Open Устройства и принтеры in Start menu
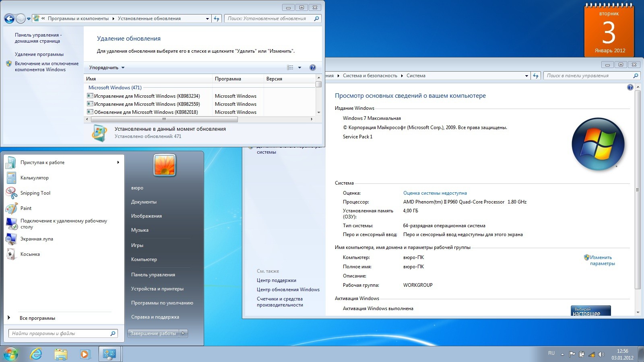The image size is (644, 362). (157, 289)
